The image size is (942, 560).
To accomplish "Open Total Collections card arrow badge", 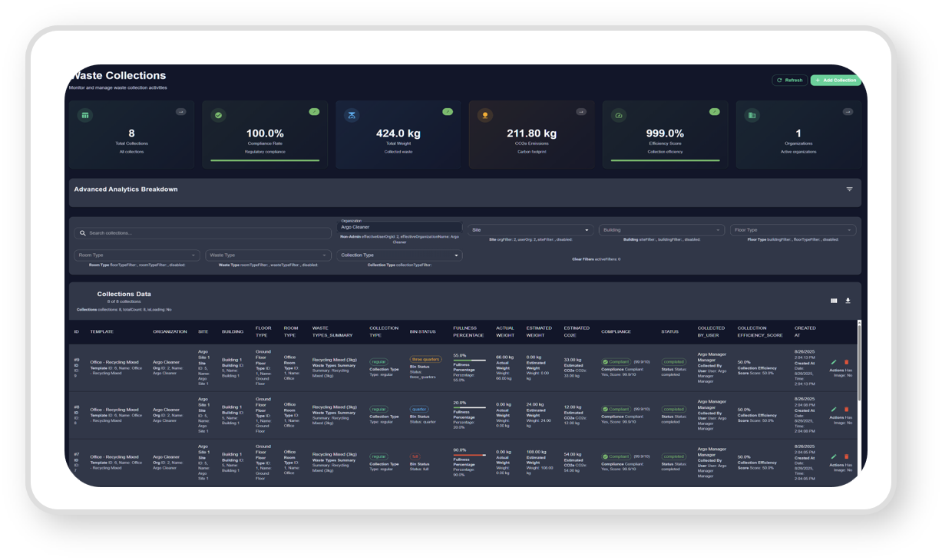I will (181, 111).
